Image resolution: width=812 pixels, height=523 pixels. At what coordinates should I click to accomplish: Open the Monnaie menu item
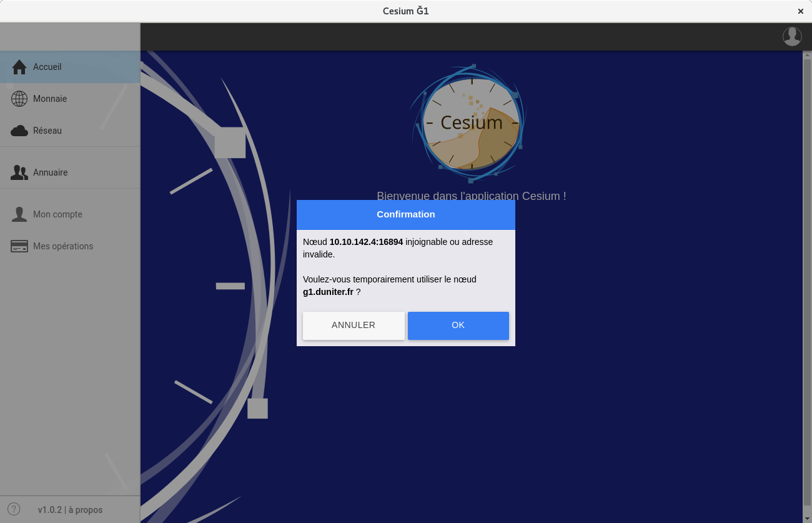tap(70, 99)
